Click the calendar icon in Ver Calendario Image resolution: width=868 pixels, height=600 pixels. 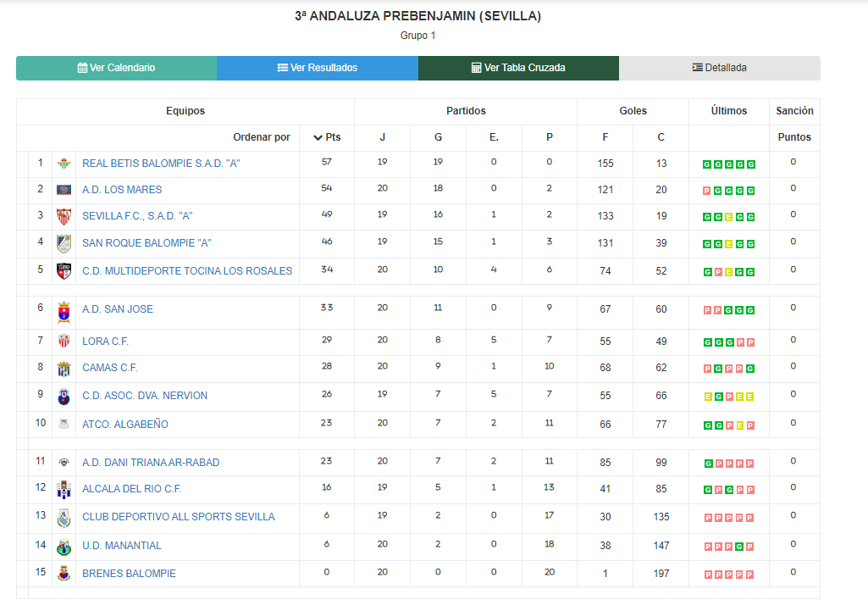(x=82, y=68)
